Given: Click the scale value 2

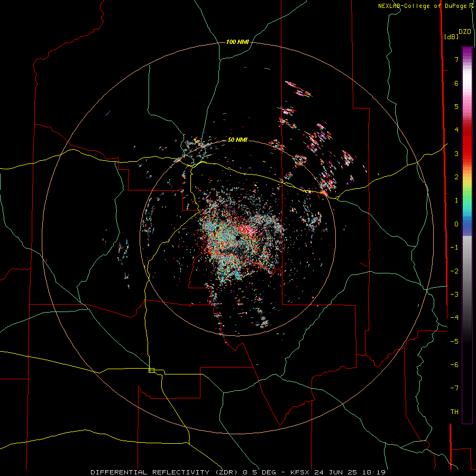Looking at the screenshot, I should pyautogui.click(x=456, y=177).
